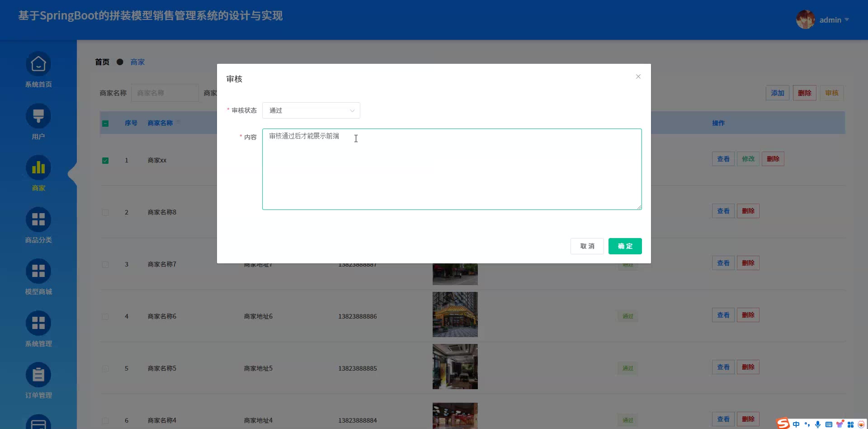Click the IME assistant face icon
This screenshot has width=868, height=429.
pos(861,424)
